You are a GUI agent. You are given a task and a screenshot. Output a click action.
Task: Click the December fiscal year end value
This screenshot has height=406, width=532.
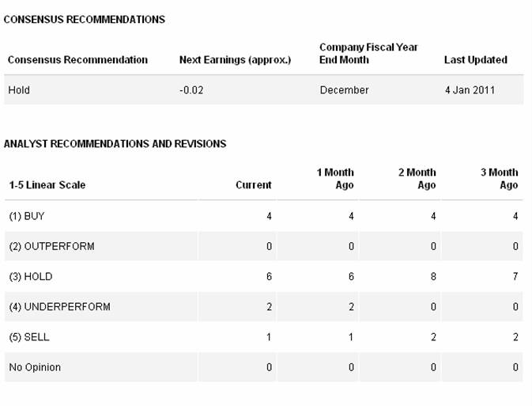[x=344, y=90]
